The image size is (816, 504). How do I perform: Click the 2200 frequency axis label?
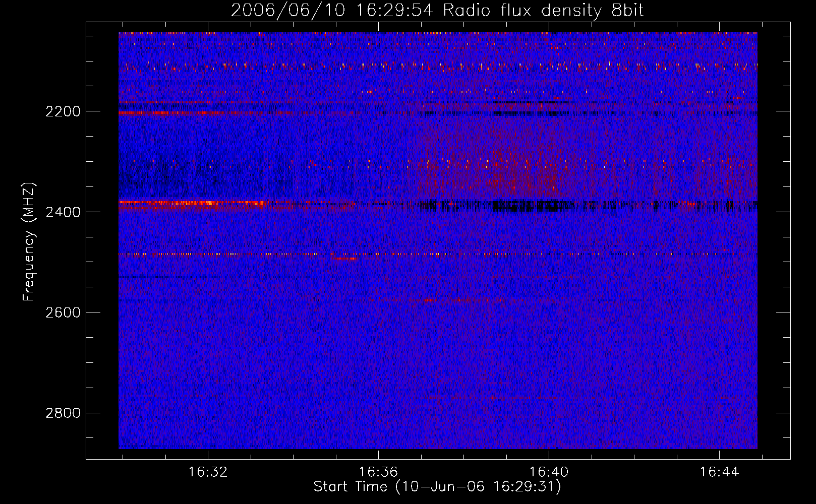click(63, 111)
